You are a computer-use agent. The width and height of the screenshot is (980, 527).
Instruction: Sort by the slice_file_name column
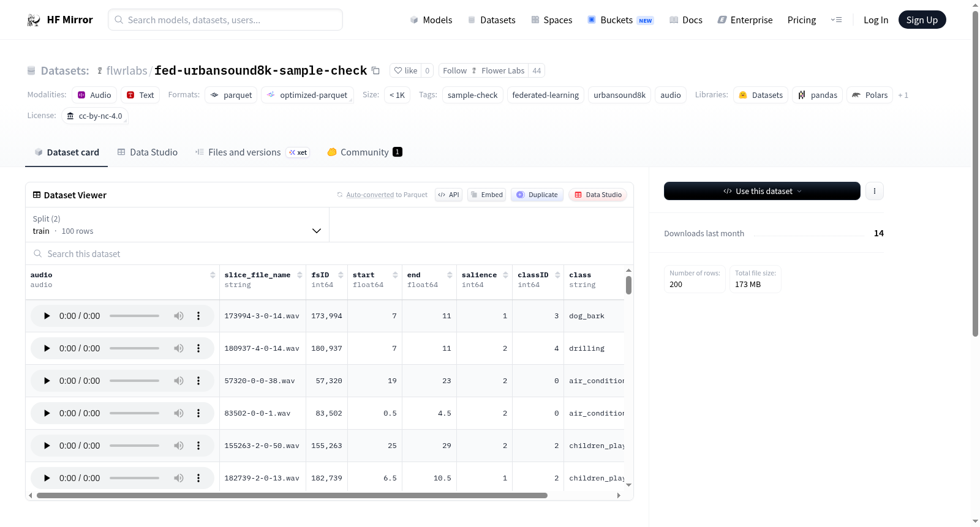[x=300, y=275]
